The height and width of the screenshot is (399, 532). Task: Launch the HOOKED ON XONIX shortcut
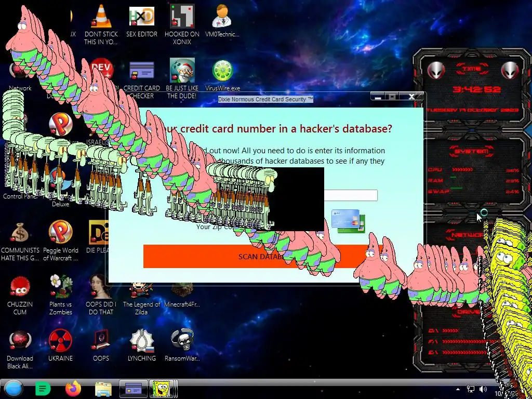click(x=182, y=16)
